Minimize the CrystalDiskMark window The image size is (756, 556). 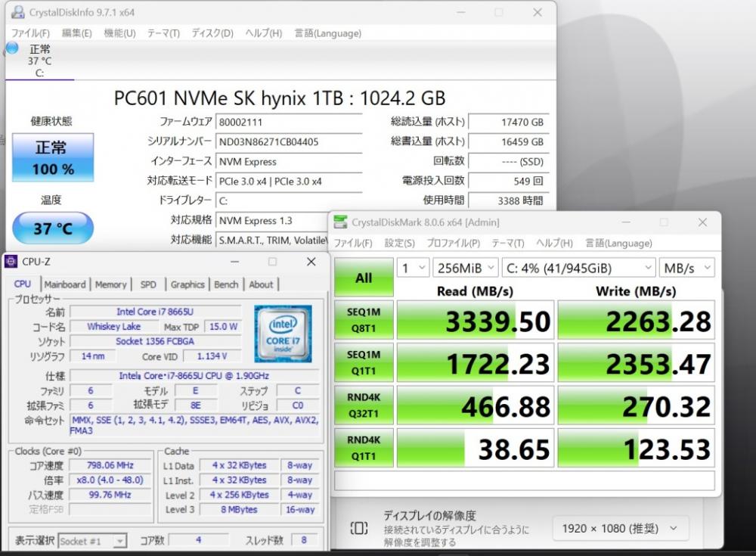pos(626,222)
